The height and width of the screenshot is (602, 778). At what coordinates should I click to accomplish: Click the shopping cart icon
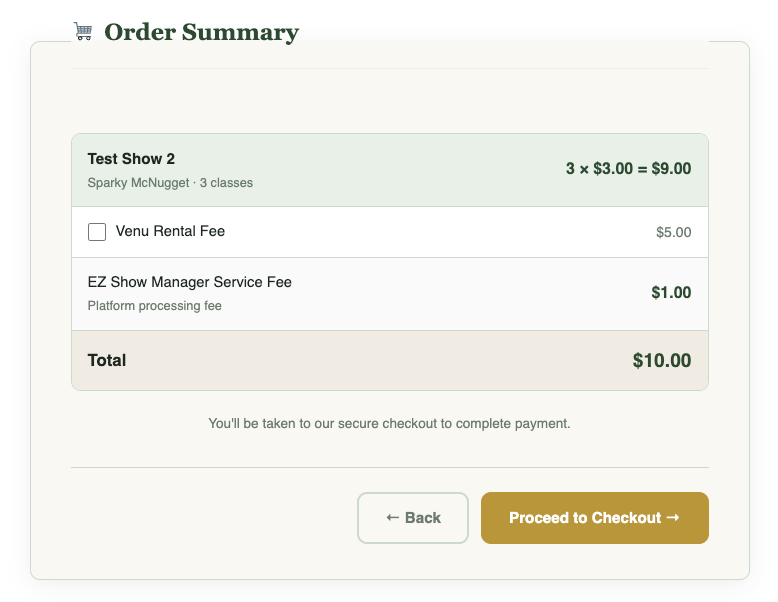pyautogui.click(x=83, y=32)
